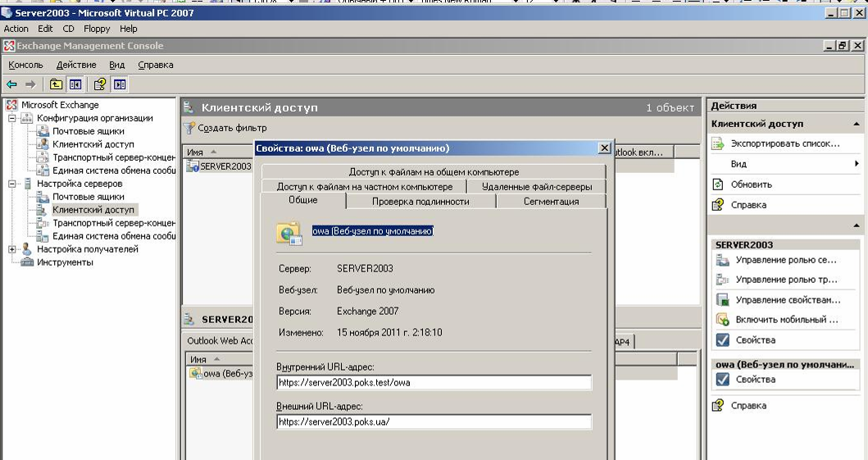The width and height of the screenshot is (868, 460).
Task: Click the Управление ролью тр... icon
Action: (x=722, y=280)
